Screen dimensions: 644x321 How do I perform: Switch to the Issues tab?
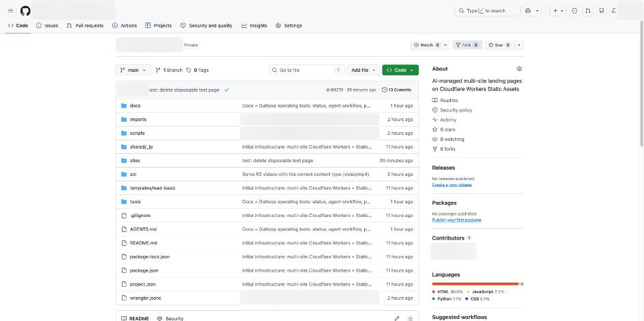[47, 25]
